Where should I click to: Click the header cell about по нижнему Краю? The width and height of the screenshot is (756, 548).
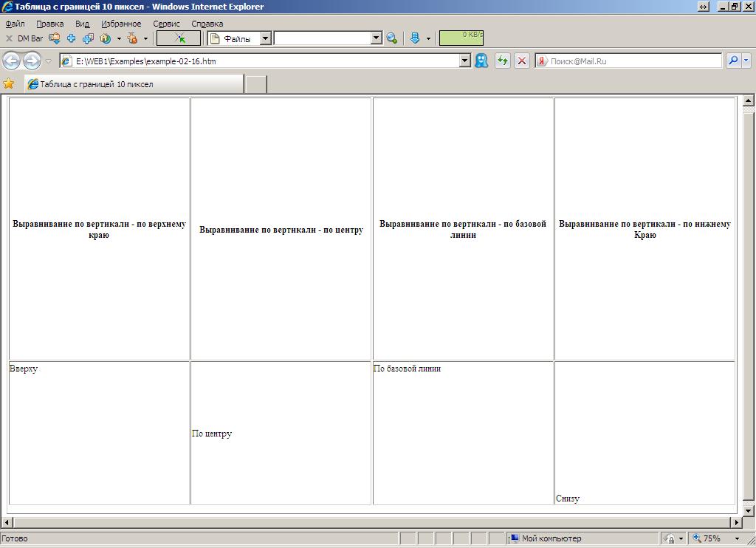645,229
